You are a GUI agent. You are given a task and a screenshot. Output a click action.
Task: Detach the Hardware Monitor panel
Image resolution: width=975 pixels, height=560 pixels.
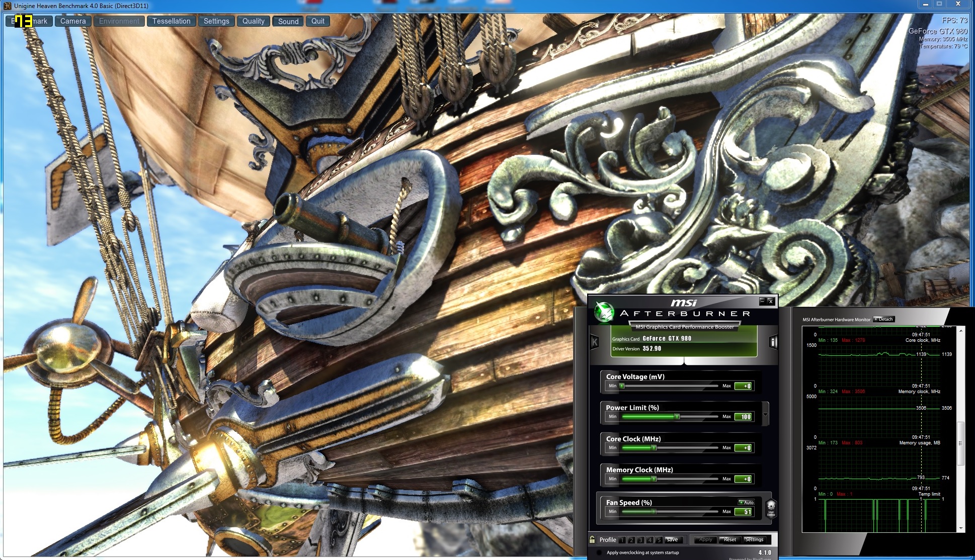click(x=884, y=319)
